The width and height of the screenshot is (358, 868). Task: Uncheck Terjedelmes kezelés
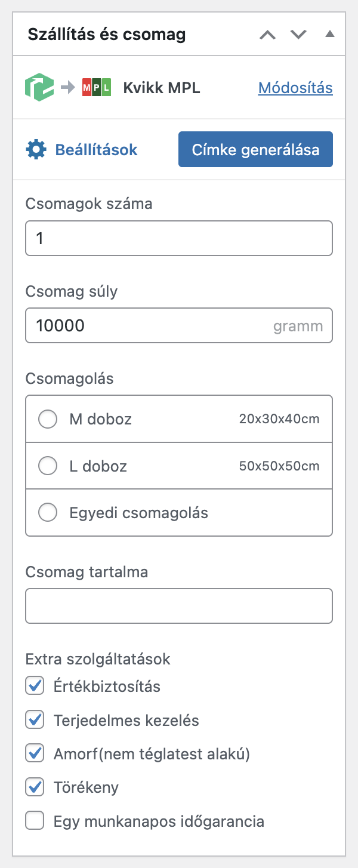pyautogui.click(x=35, y=719)
